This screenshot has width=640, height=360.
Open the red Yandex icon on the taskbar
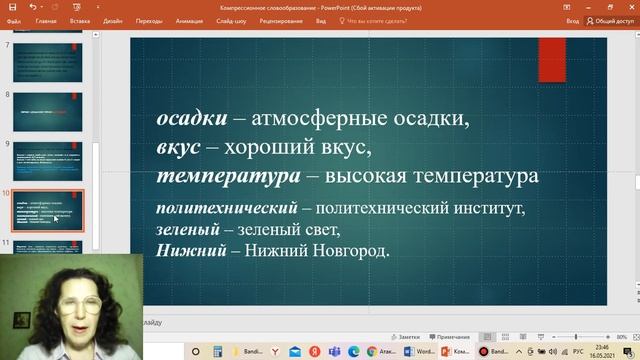(x=314, y=351)
